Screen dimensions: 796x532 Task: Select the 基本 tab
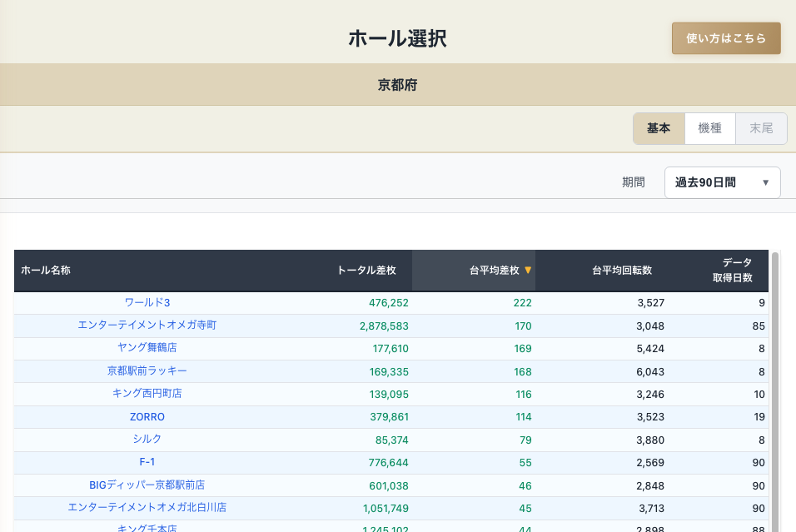point(659,128)
